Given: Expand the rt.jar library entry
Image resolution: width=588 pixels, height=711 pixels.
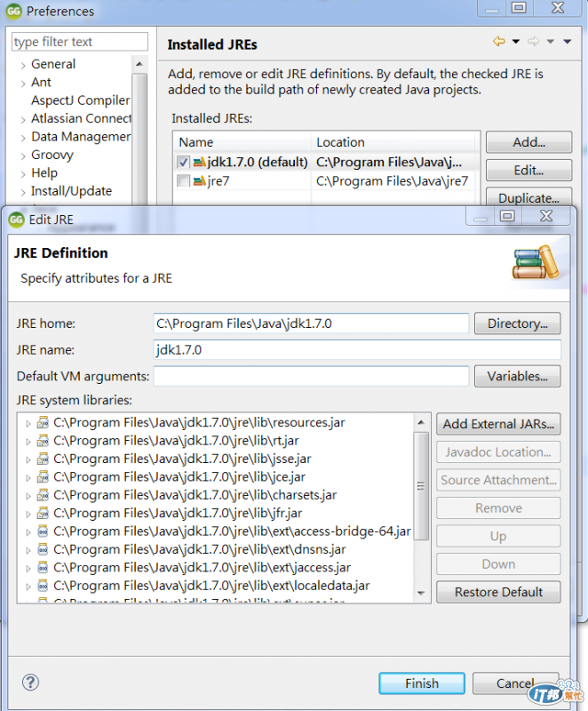Looking at the screenshot, I should click(x=28, y=442).
